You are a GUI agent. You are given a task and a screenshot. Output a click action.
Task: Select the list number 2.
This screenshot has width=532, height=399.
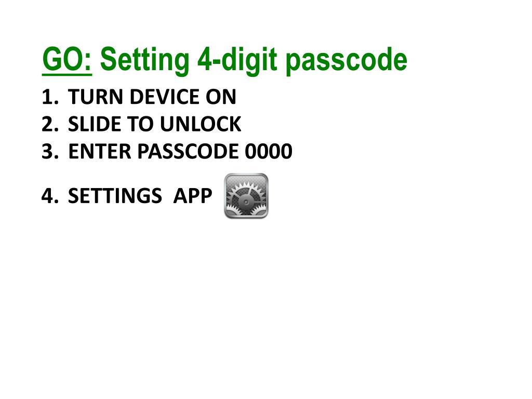(x=50, y=124)
